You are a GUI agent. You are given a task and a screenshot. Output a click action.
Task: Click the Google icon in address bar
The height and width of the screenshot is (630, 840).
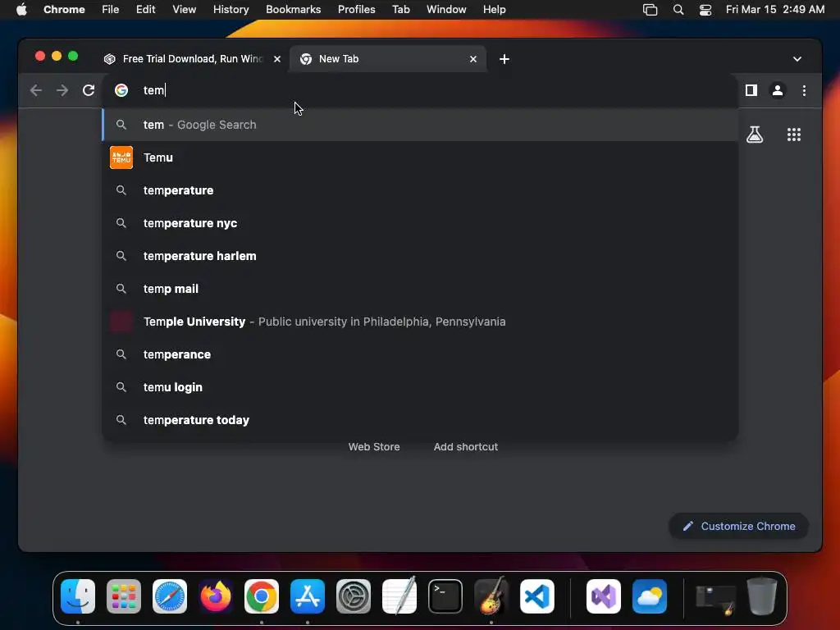121,90
